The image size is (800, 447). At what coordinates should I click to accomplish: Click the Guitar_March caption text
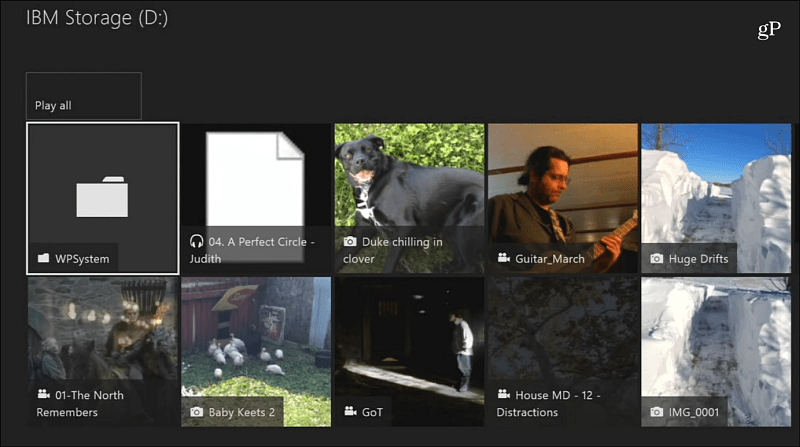coord(550,259)
